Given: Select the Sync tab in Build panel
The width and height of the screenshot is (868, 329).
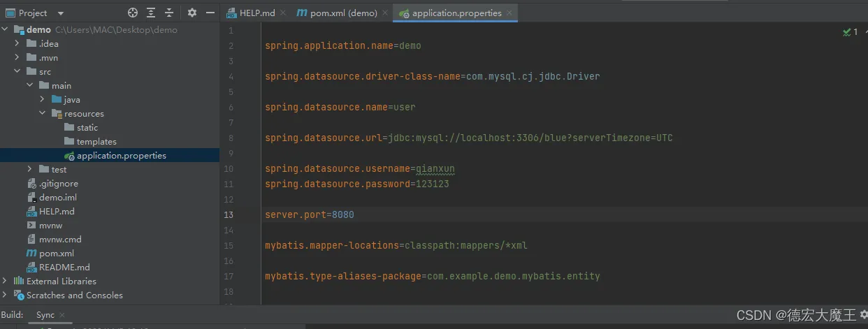Looking at the screenshot, I should point(45,315).
